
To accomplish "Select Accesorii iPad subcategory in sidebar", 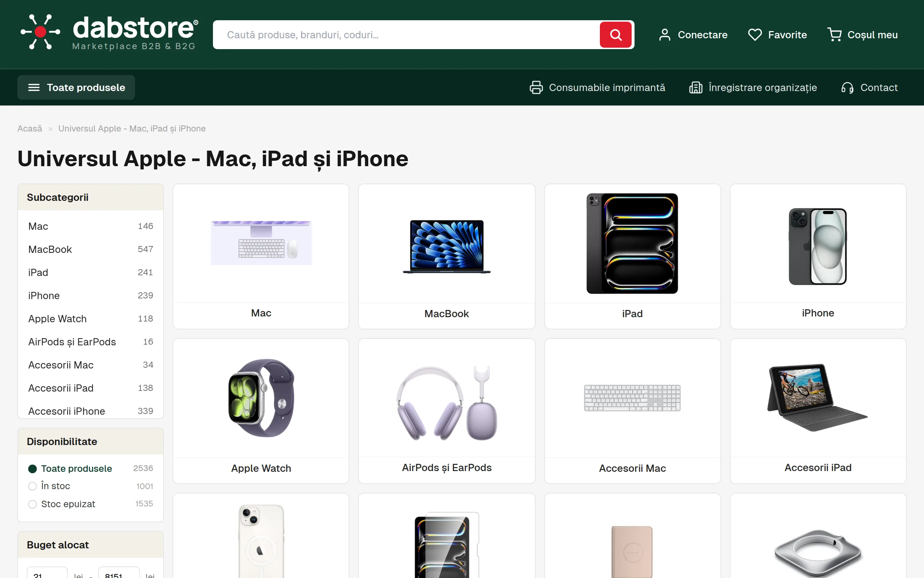I will point(91,388).
